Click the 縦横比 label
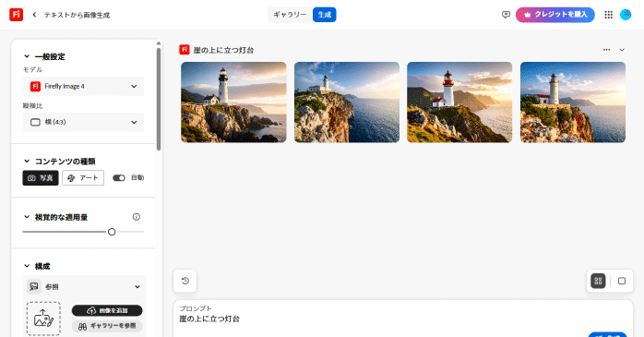Screen dimensions: 644x337 click(32, 105)
